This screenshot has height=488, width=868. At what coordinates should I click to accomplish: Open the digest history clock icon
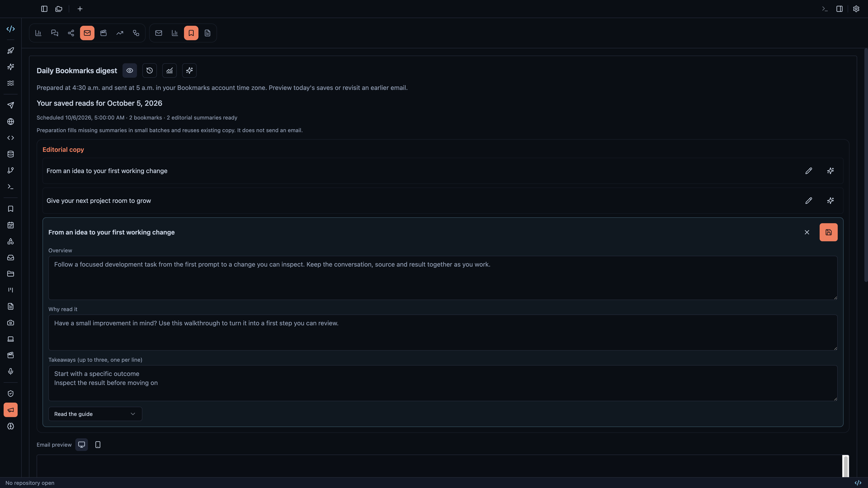tap(150, 70)
